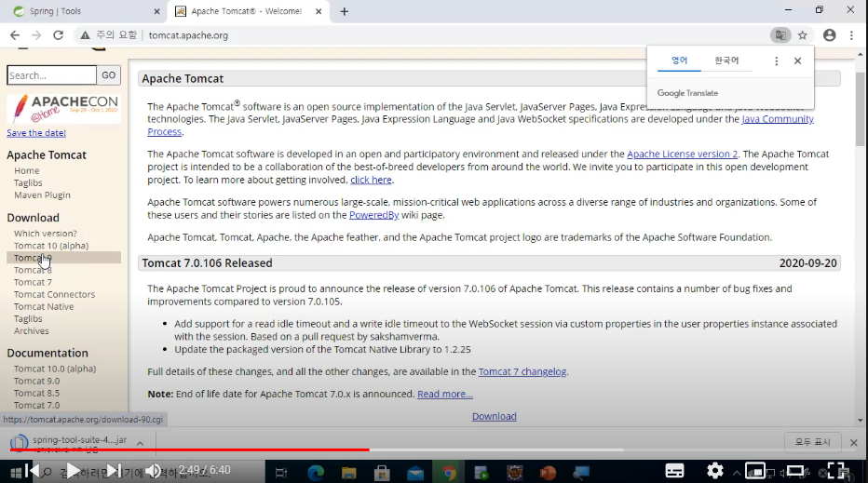
Task: Select 영어 tab in Translate popup
Action: pos(679,60)
